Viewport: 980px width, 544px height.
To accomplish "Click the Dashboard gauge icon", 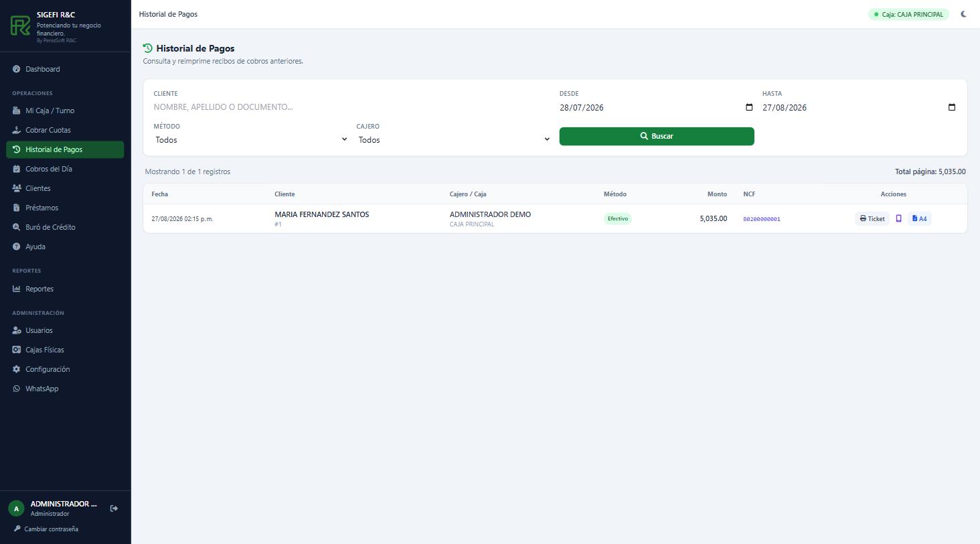I will click(x=17, y=69).
